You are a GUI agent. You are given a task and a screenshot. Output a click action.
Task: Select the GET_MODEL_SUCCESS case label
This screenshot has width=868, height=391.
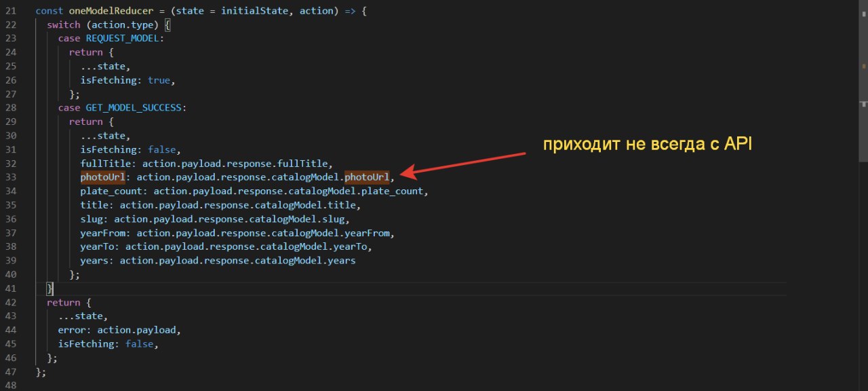click(x=134, y=108)
